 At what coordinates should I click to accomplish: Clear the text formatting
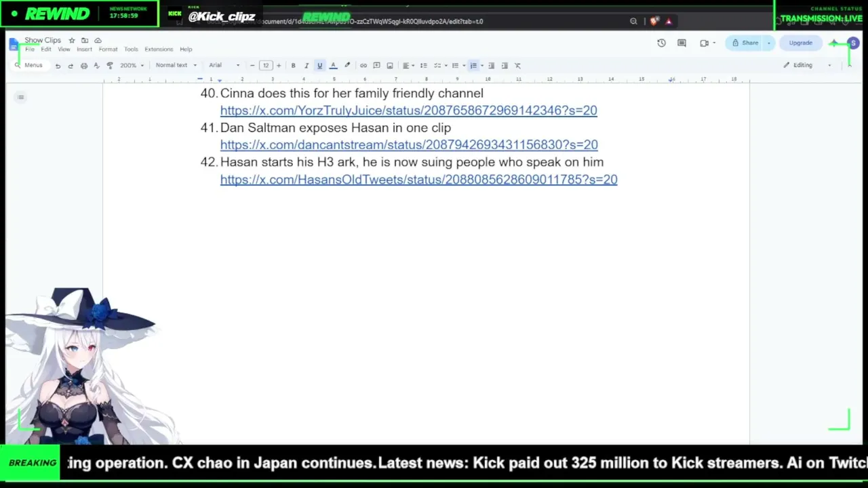click(518, 66)
